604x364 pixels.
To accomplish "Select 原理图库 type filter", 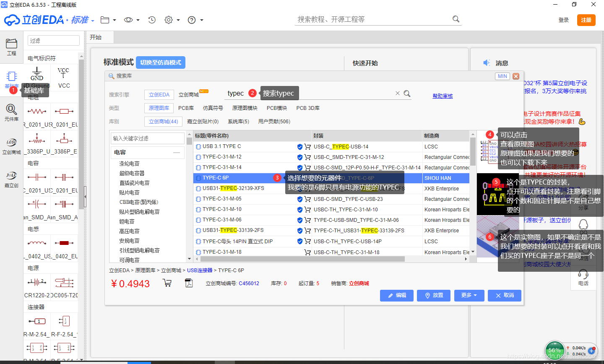I will [x=159, y=108].
